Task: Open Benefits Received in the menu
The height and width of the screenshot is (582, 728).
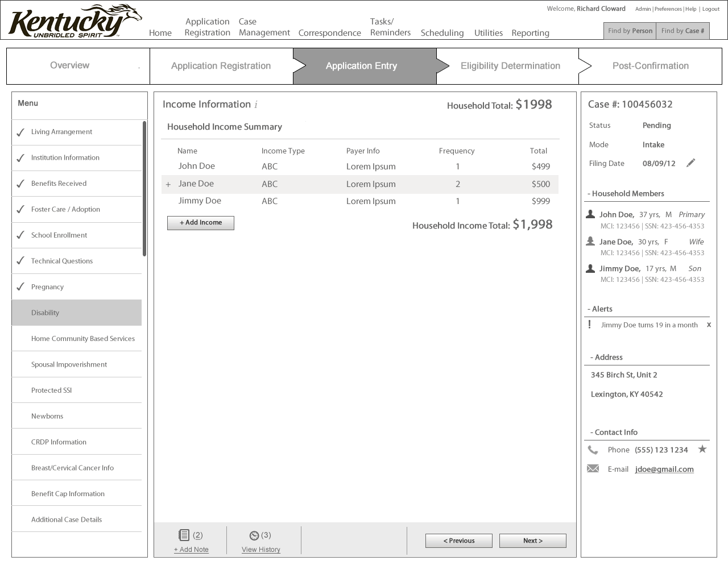Action: (77, 184)
